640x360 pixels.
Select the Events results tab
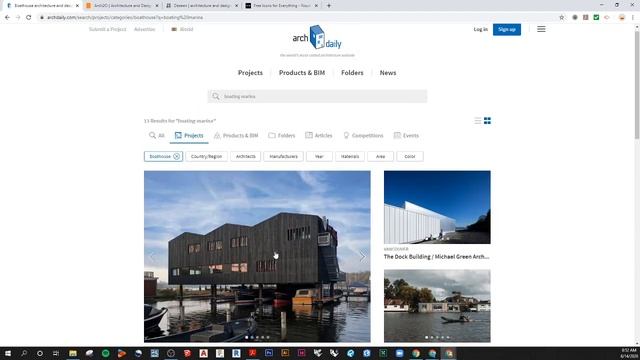(406, 136)
